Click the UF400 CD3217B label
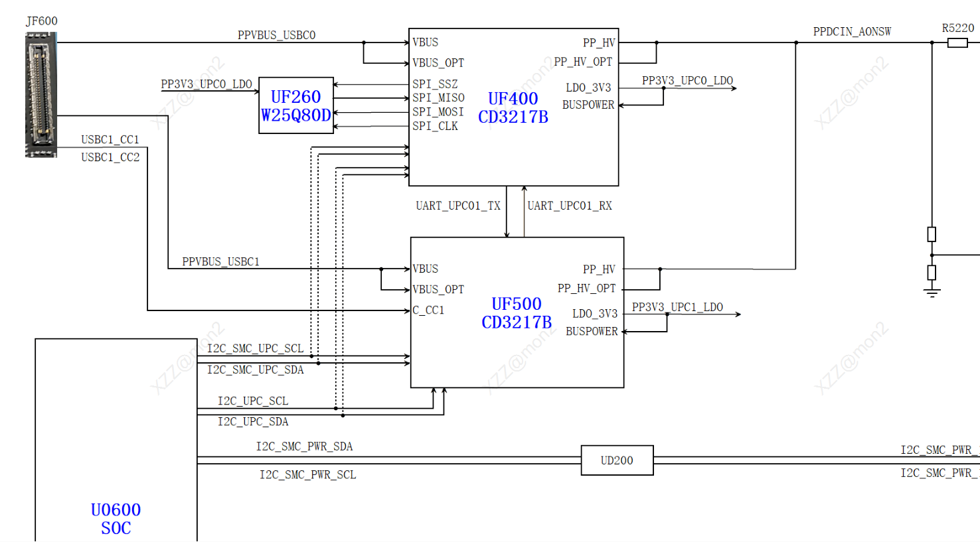 pyautogui.click(x=513, y=107)
